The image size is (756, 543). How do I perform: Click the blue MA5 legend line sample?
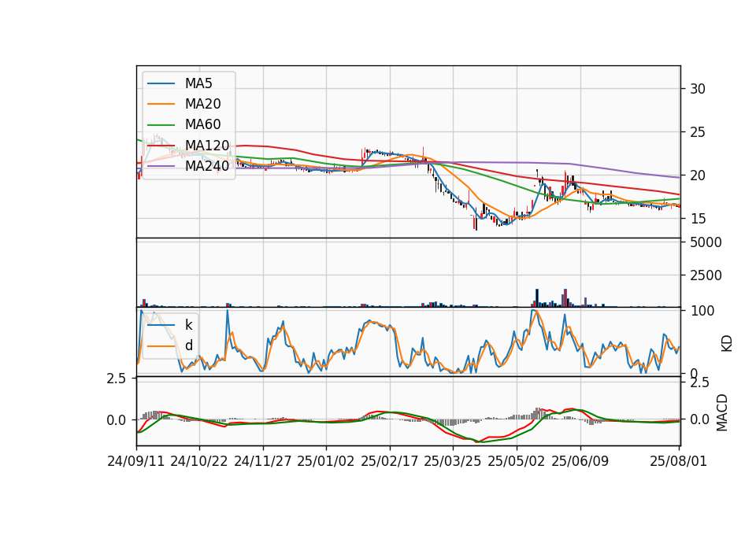pos(161,83)
